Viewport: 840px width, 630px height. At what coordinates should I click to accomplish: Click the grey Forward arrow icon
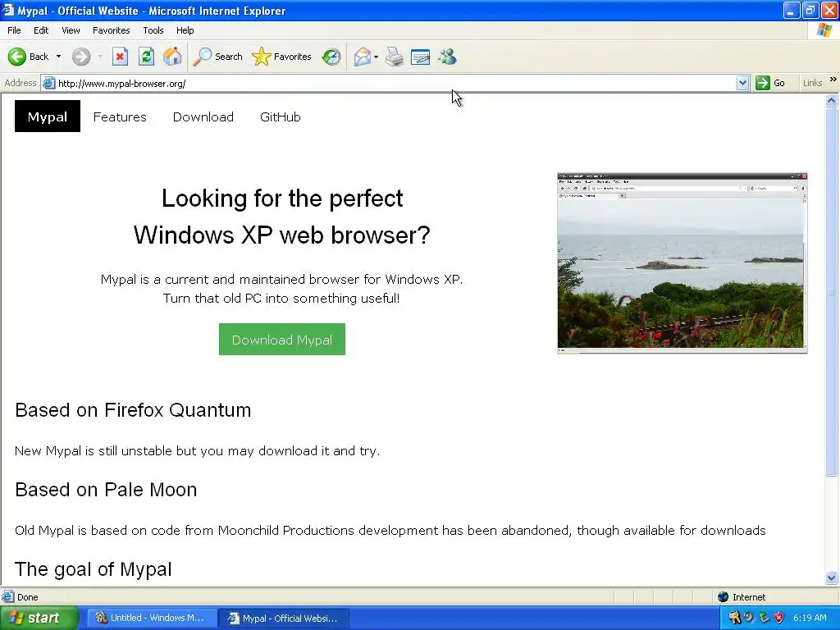pyautogui.click(x=81, y=57)
